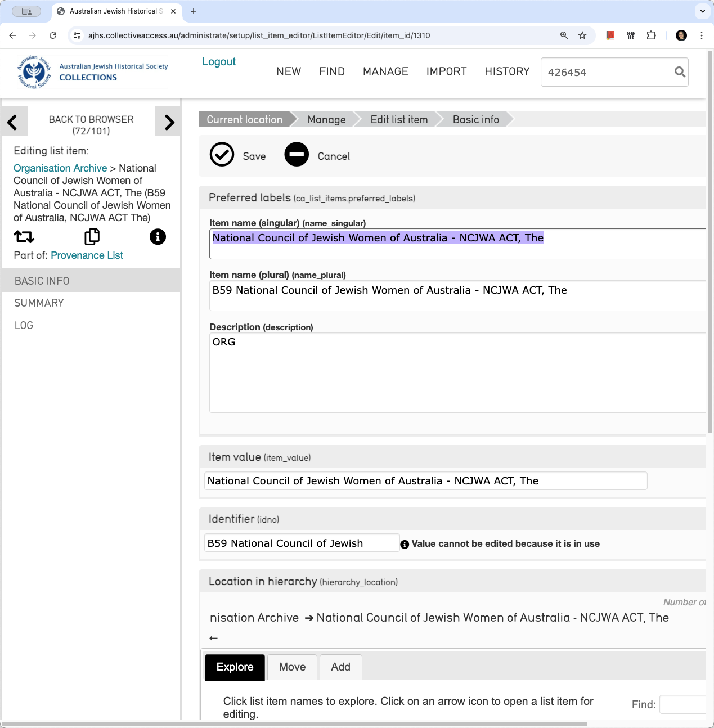The width and height of the screenshot is (714, 728).
Task: Open the Provenance List link
Action: click(87, 255)
